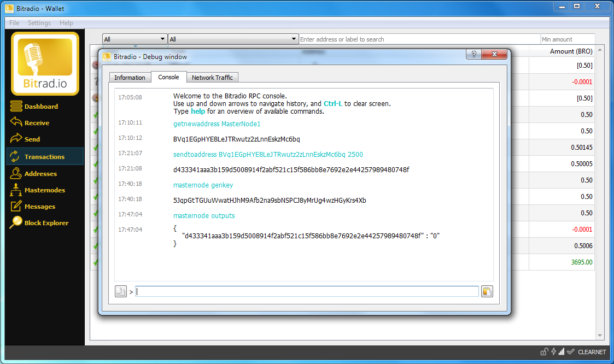Click the Ctrl-L text in welcome message
614x364 pixels.
click(x=333, y=104)
